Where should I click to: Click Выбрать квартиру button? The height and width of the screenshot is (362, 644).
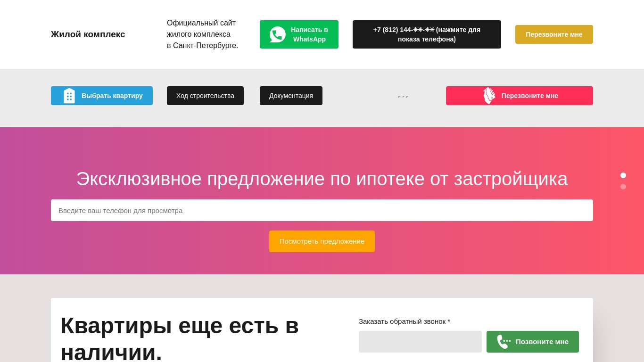[x=102, y=96]
